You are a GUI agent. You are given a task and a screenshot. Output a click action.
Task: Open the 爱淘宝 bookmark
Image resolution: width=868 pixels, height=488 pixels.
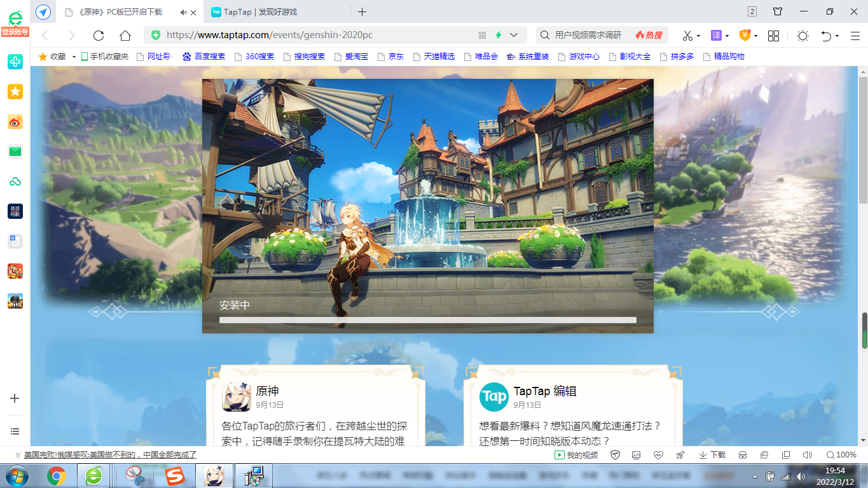coord(351,57)
